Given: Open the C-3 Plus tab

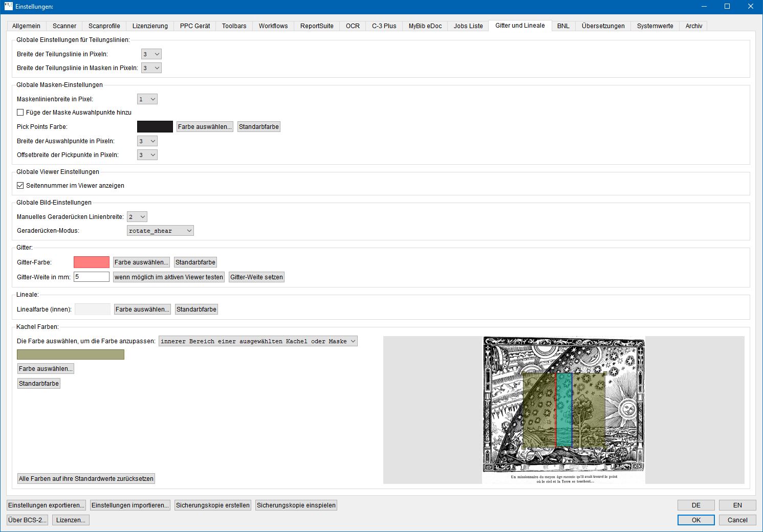Looking at the screenshot, I should [x=384, y=26].
